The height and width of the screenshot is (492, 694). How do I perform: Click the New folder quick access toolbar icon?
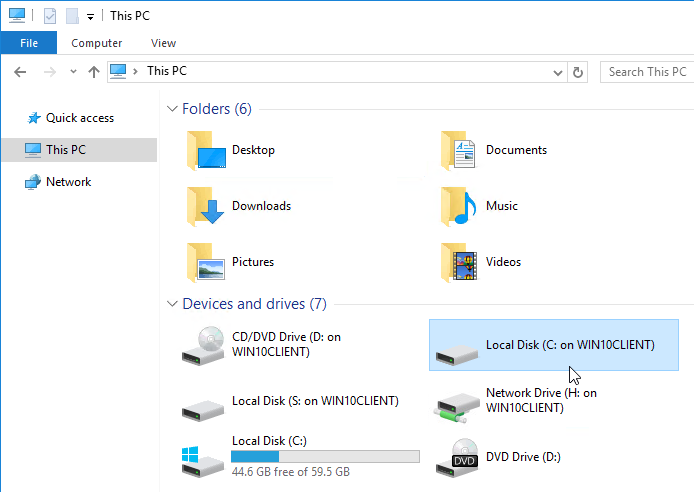point(72,16)
